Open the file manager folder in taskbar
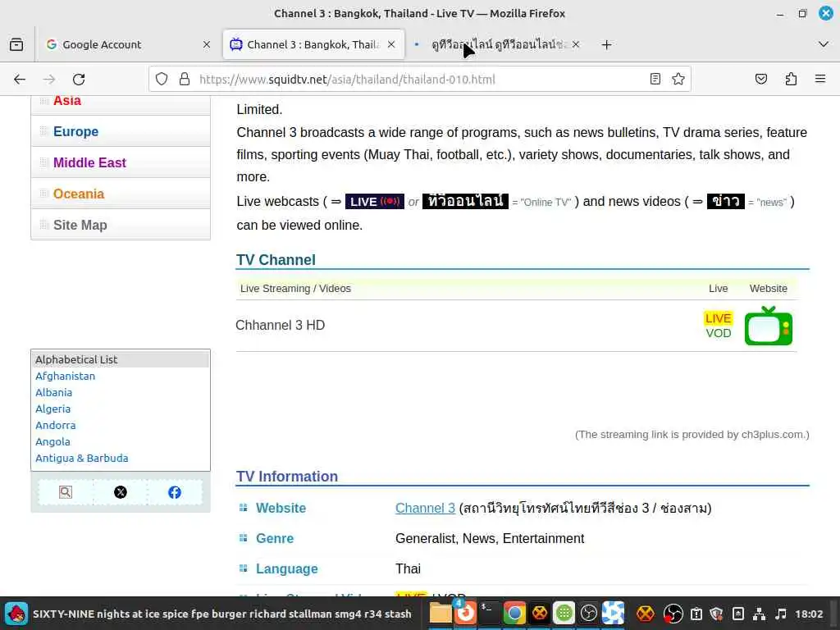This screenshot has height=630, width=840. 441,614
